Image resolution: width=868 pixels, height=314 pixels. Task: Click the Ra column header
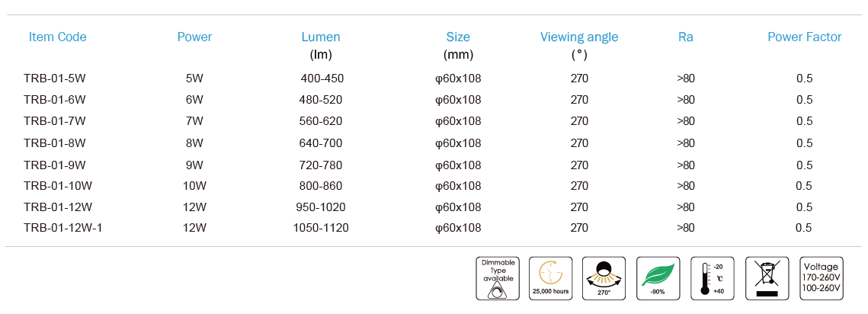click(x=685, y=37)
